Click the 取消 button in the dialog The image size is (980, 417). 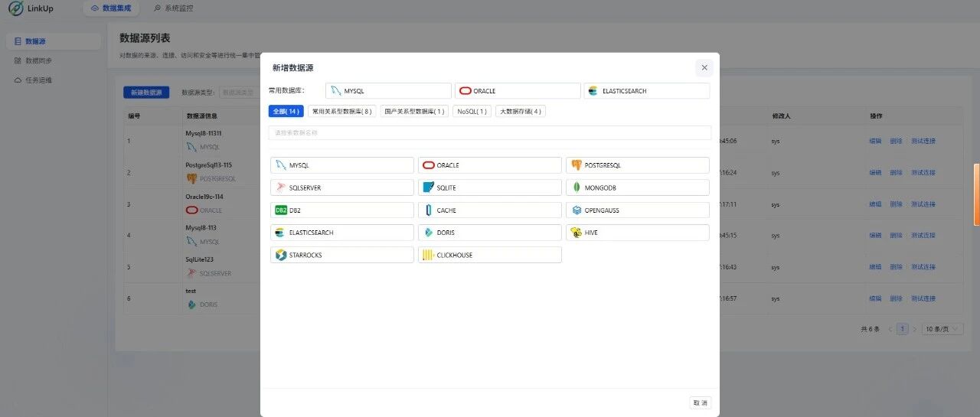click(701, 402)
